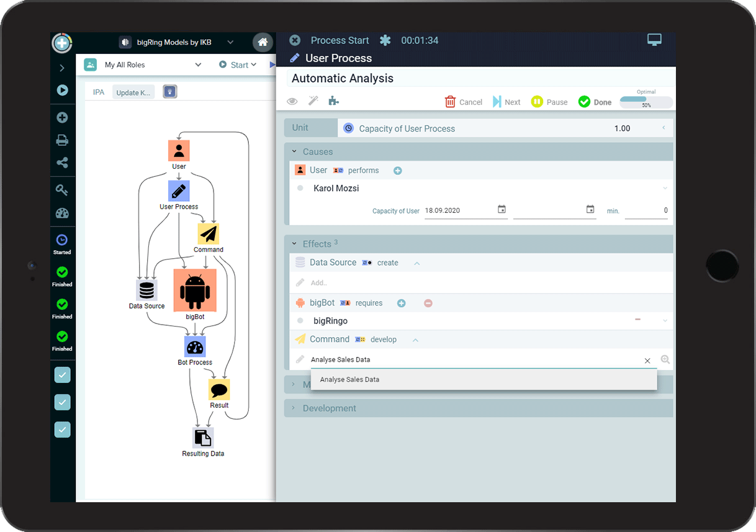Viewport: 756px width, 532px height.
Task: Mark the process as Done
Action: pyautogui.click(x=595, y=102)
